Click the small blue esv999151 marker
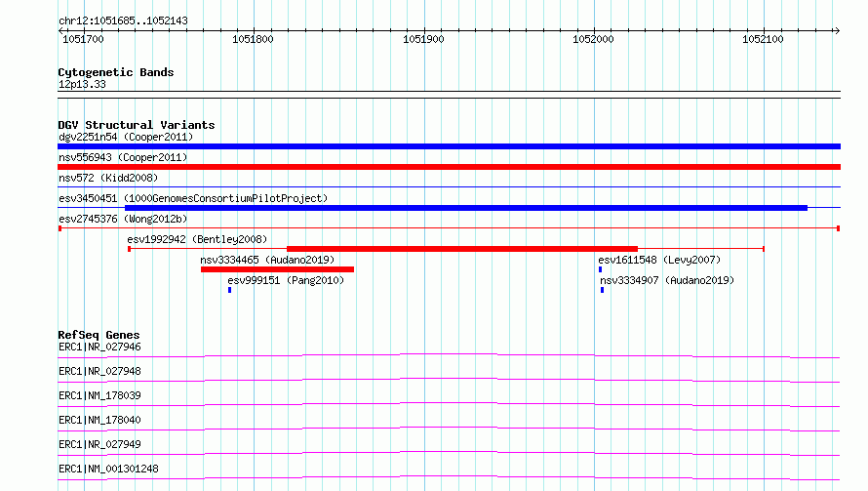 pos(230,290)
